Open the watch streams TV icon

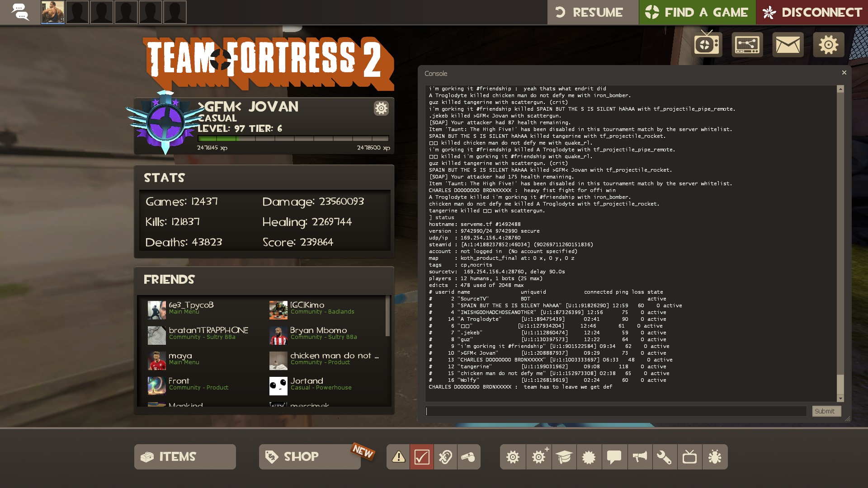tap(708, 44)
